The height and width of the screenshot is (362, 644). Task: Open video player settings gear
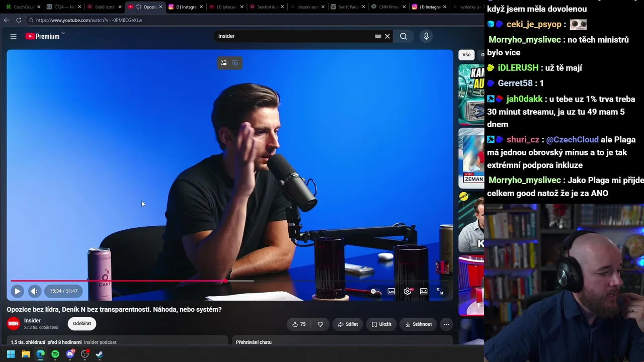coord(408,291)
